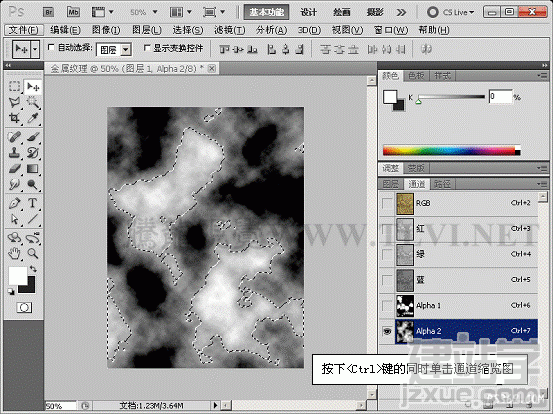Enable the 自动选择 checkbox
Viewport: 553px width, 414px height.
51,47
